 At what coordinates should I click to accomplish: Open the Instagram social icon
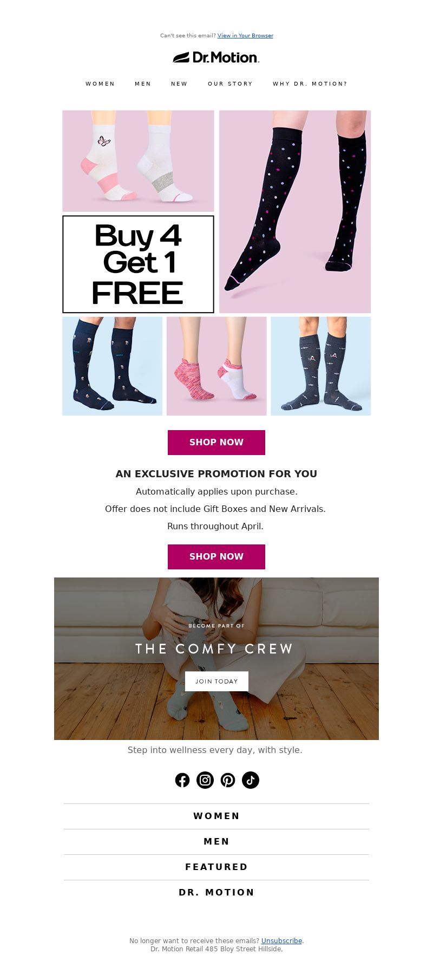coord(205,780)
